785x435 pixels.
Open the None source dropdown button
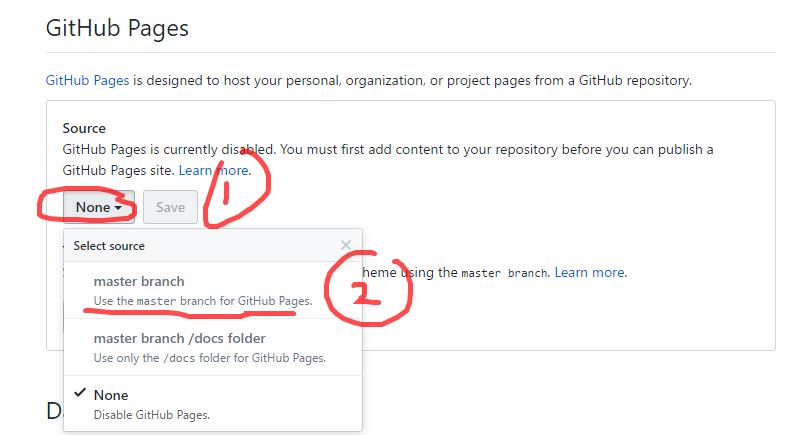point(97,207)
